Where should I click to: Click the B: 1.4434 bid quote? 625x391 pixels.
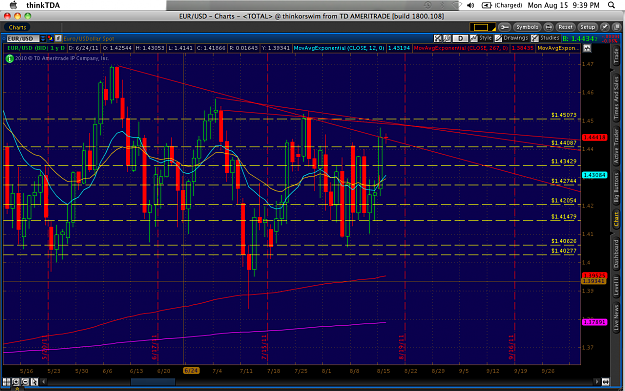pos(580,39)
